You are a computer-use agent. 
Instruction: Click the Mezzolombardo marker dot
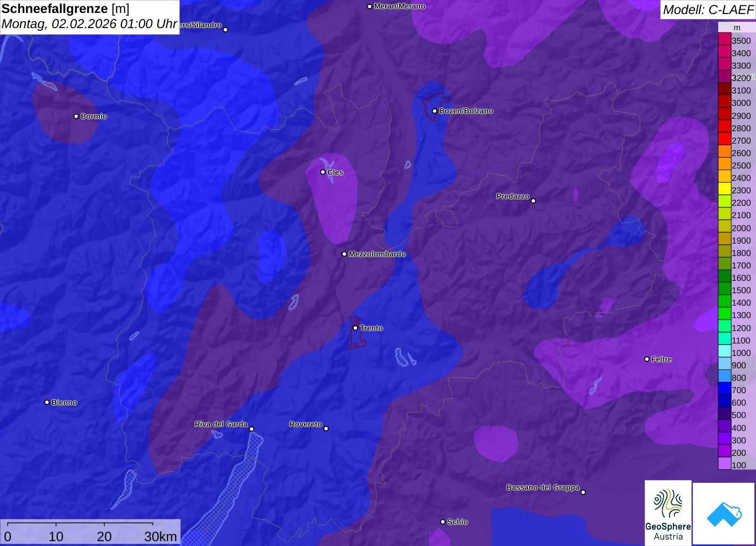[x=345, y=254]
